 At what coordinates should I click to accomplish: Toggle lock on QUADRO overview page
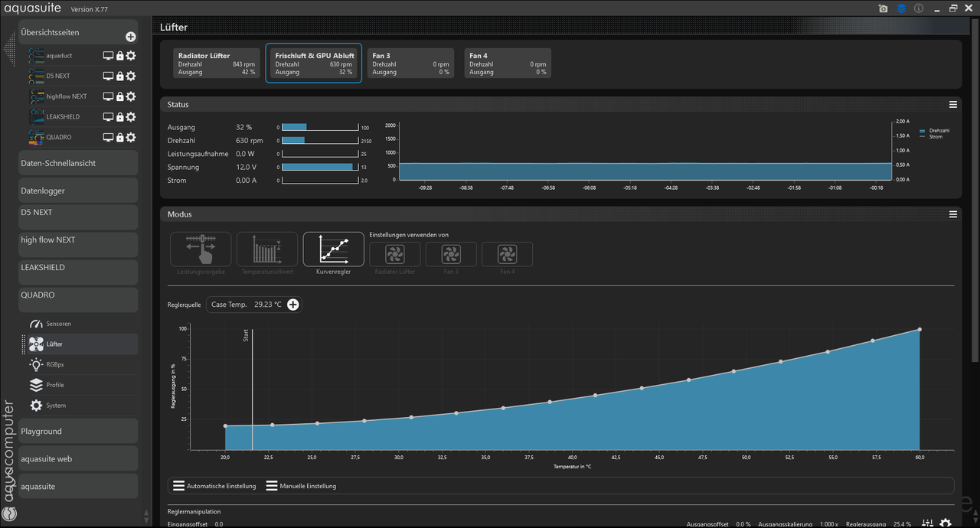[119, 137]
